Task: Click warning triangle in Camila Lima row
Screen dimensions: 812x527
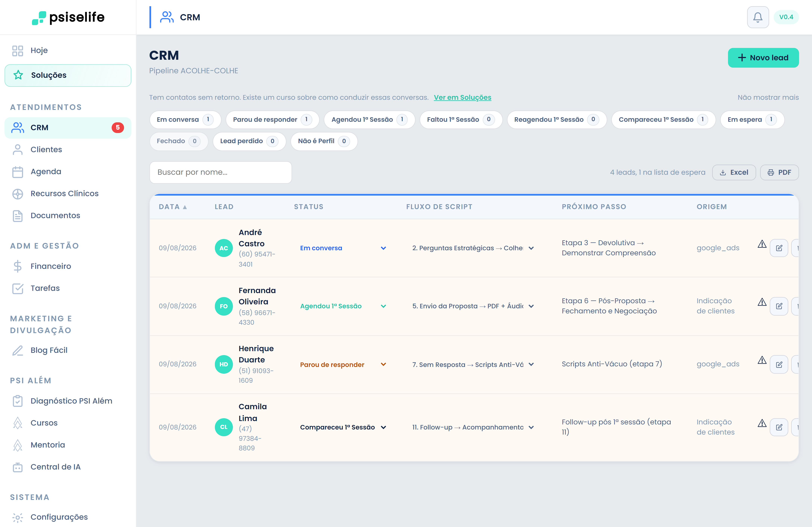Action: [x=762, y=423]
